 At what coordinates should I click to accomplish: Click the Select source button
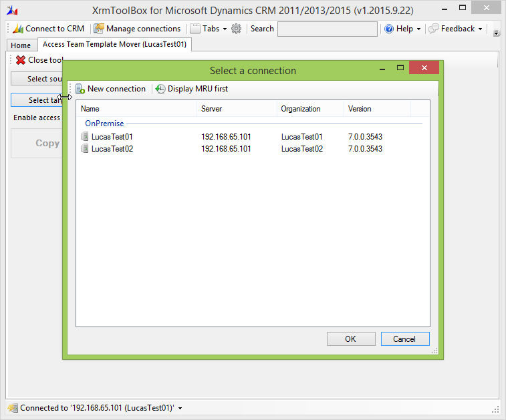click(37, 79)
